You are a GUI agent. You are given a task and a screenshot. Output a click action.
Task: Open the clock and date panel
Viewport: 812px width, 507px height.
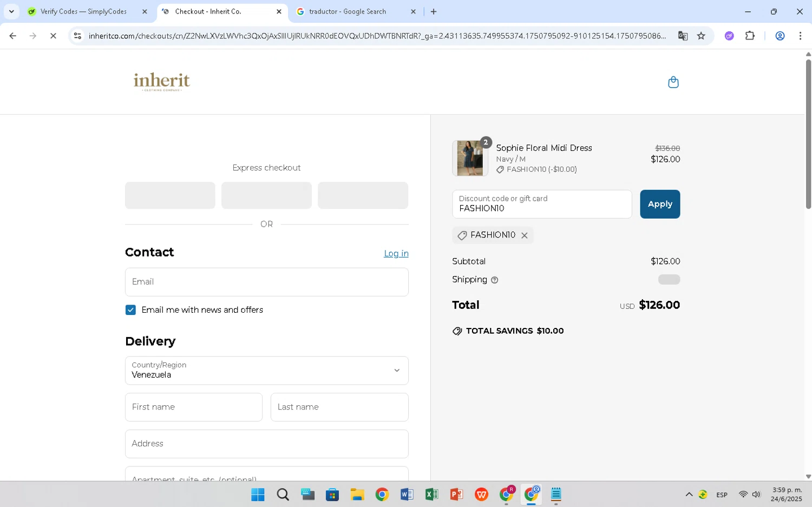click(787, 495)
